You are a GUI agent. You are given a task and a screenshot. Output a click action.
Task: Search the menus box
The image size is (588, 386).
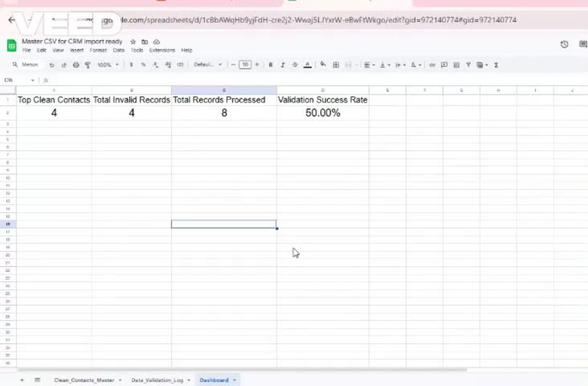click(25, 65)
